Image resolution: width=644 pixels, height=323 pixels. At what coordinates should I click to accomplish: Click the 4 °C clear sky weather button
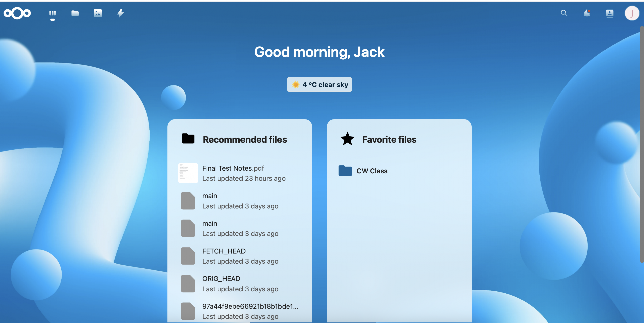319,85
